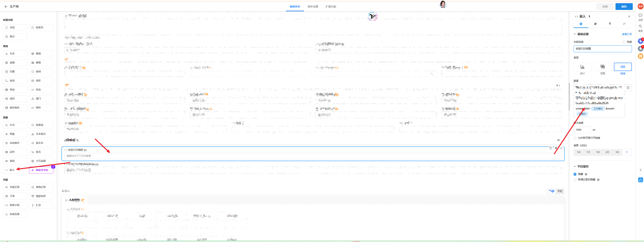Collapse the 打印标签 section chevron in the form

[558, 140]
